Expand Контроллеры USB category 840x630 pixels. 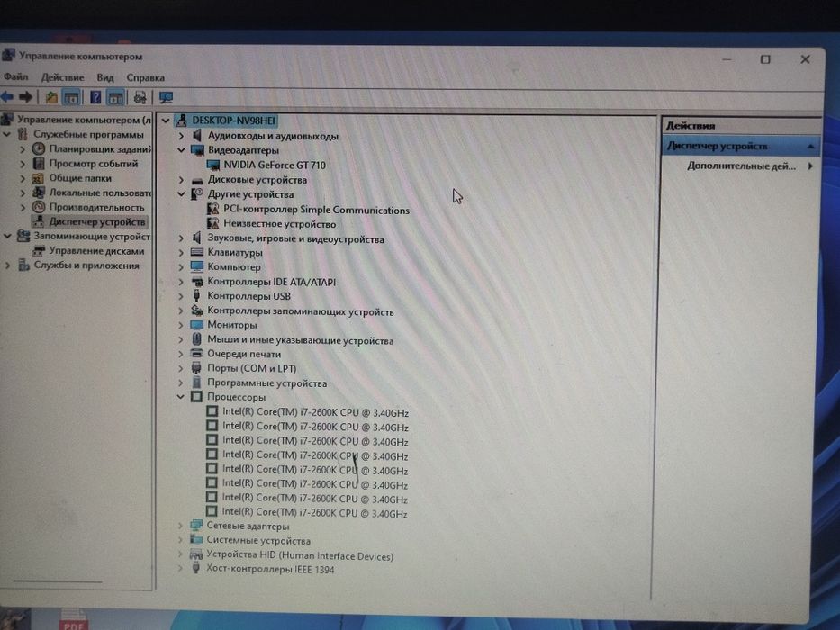tap(181, 296)
